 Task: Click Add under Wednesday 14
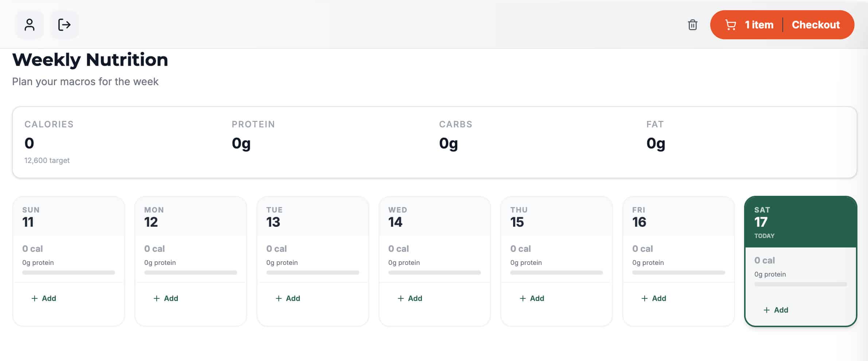[415, 298]
